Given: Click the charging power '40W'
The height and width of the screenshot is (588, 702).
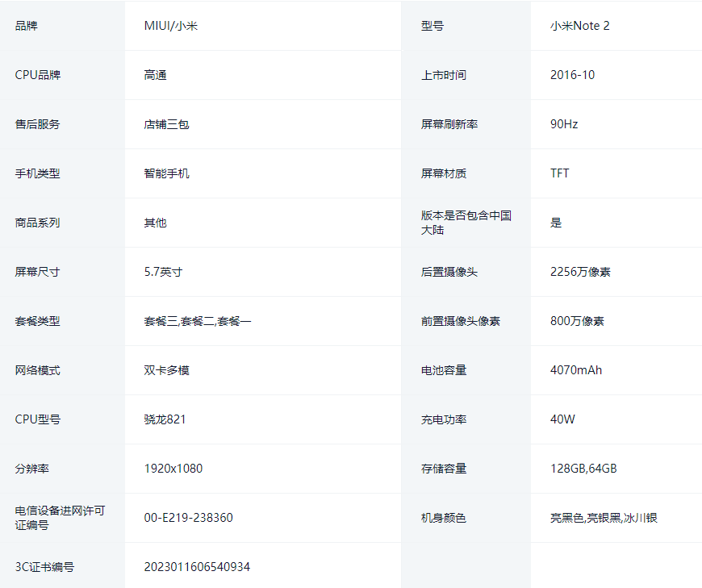Looking at the screenshot, I should (x=562, y=419).
